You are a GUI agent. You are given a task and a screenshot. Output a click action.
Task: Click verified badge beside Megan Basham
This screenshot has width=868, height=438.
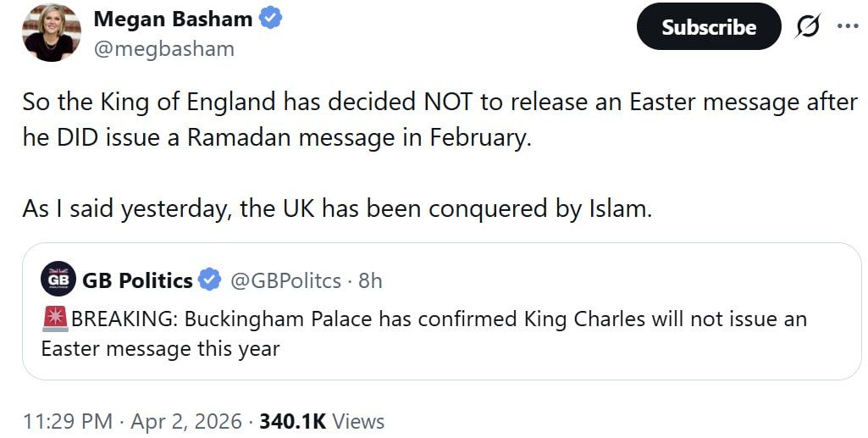[x=271, y=19]
